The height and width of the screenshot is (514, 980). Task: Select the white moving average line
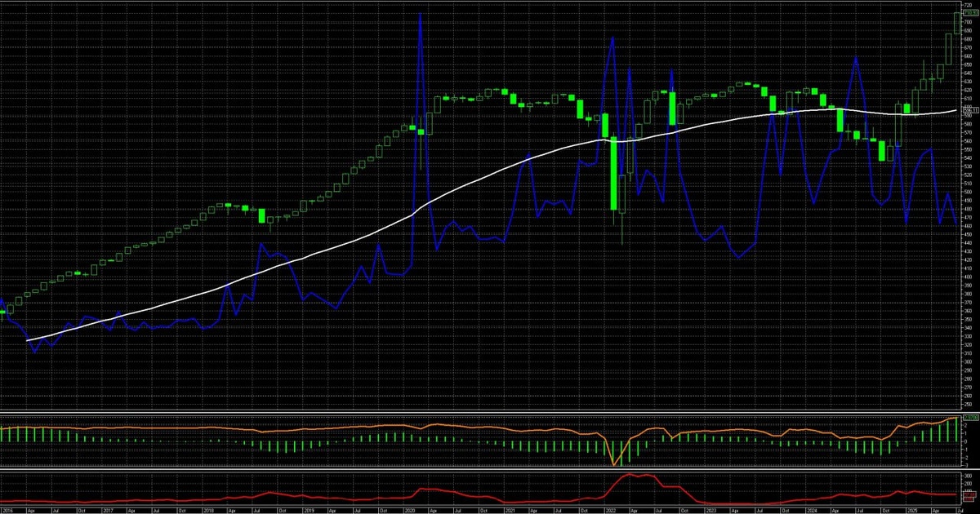pyautogui.click(x=490, y=176)
